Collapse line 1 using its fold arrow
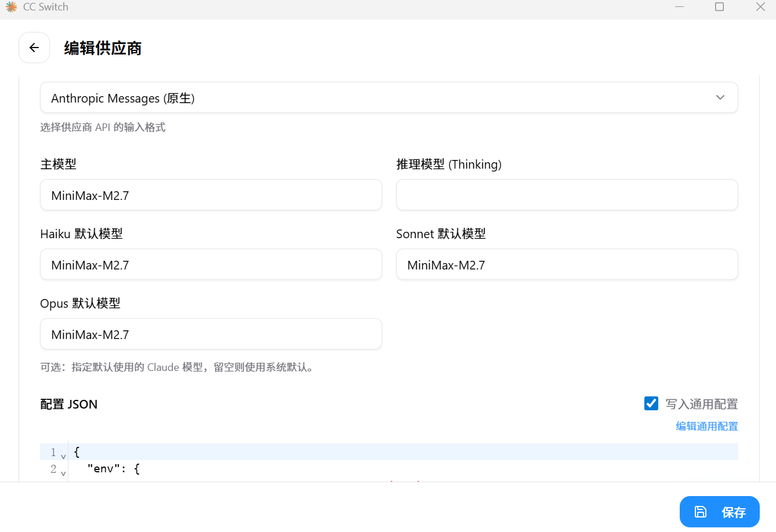The width and height of the screenshot is (776, 532). (63, 454)
